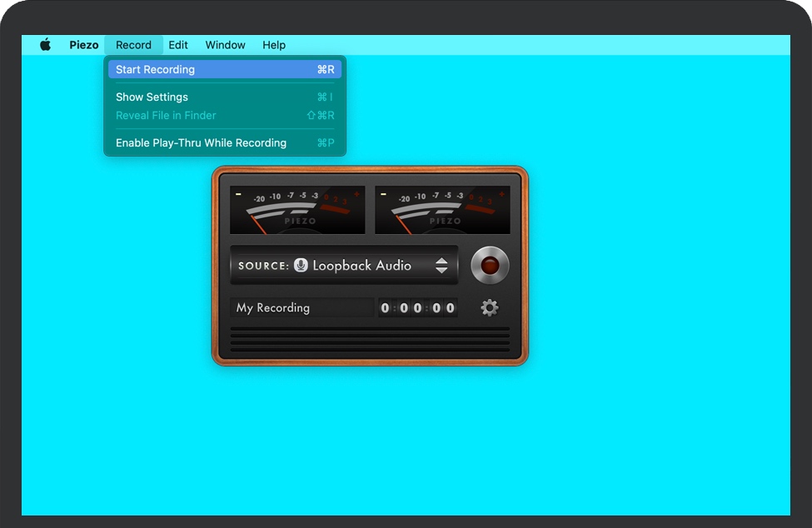This screenshot has width=812, height=528.
Task: Click the 0:00:00 timer display
Action: 418,308
